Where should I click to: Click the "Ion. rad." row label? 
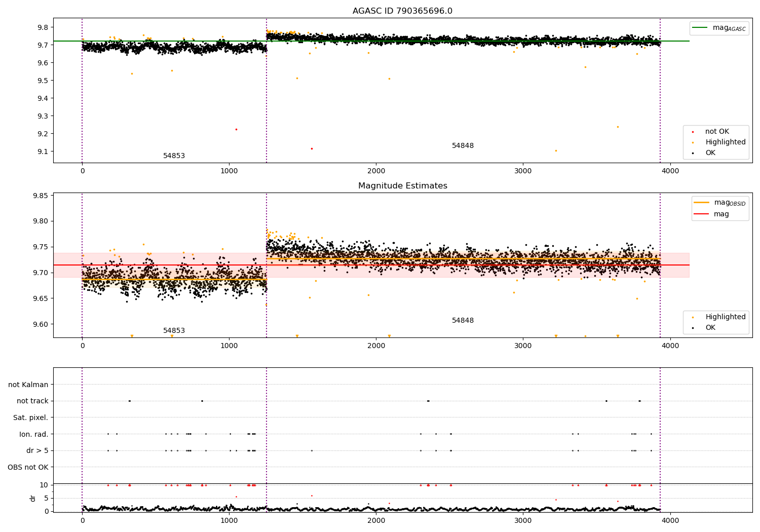tap(34, 434)
